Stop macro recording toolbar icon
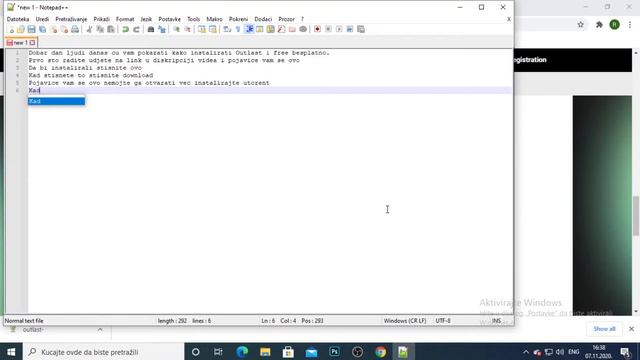Screen dimensions: 640x360 coord(328,29)
